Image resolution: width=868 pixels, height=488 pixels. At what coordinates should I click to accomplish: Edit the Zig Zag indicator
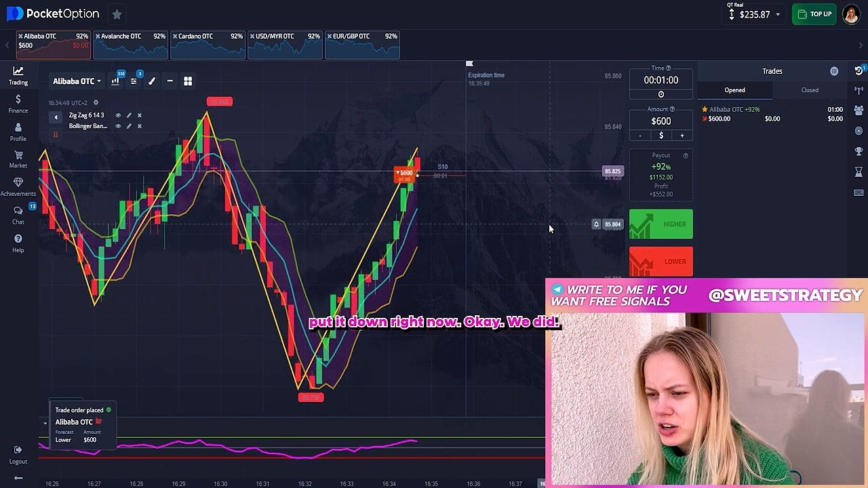[129, 115]
